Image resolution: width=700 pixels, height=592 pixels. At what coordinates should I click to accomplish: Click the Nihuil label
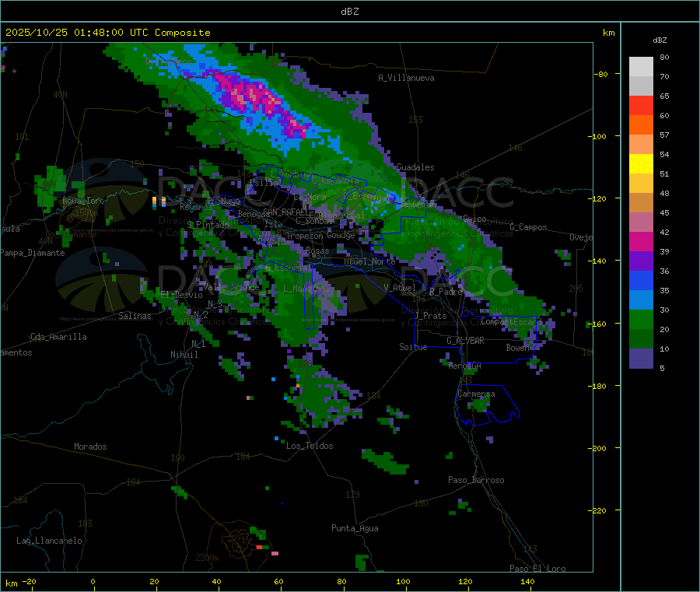pyautogui.click(x=184, y=355)
